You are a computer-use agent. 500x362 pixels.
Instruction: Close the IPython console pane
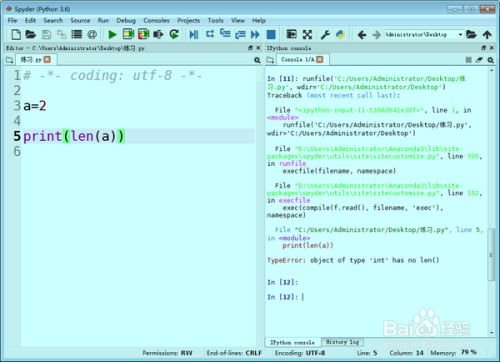(491, 48)
